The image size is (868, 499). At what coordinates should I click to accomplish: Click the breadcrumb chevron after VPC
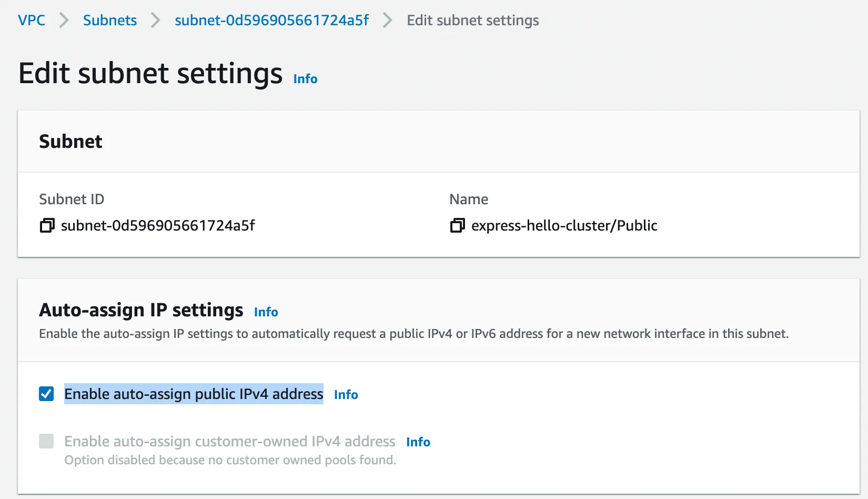coord(64,21)
